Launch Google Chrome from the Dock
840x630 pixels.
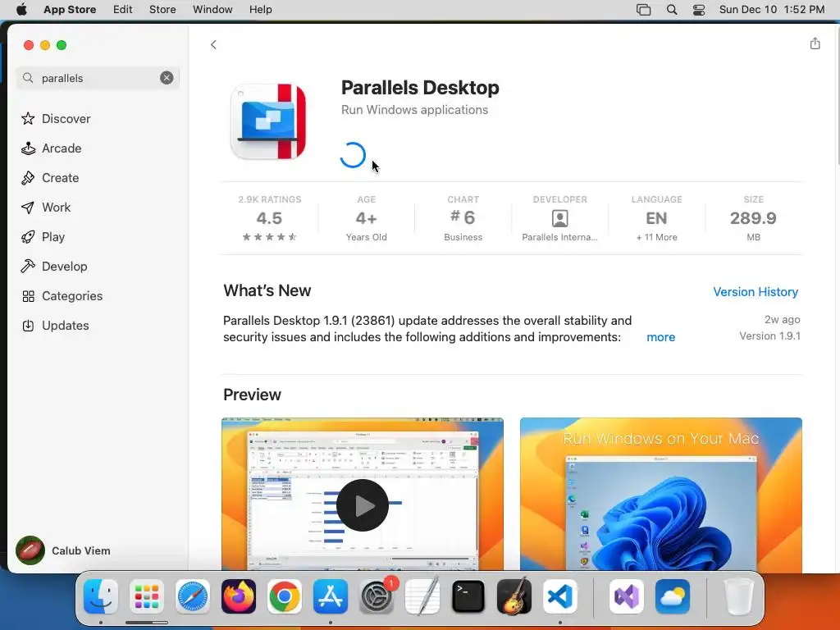pos(285,596)
